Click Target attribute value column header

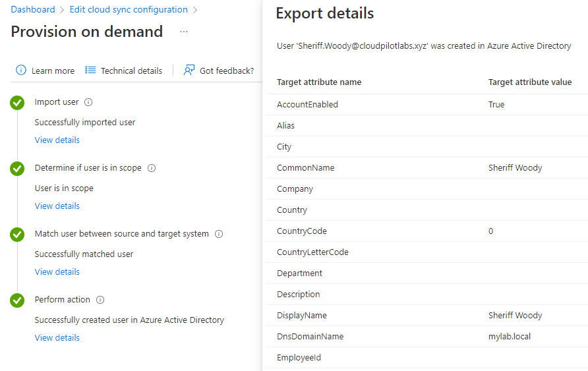point(530,82)
